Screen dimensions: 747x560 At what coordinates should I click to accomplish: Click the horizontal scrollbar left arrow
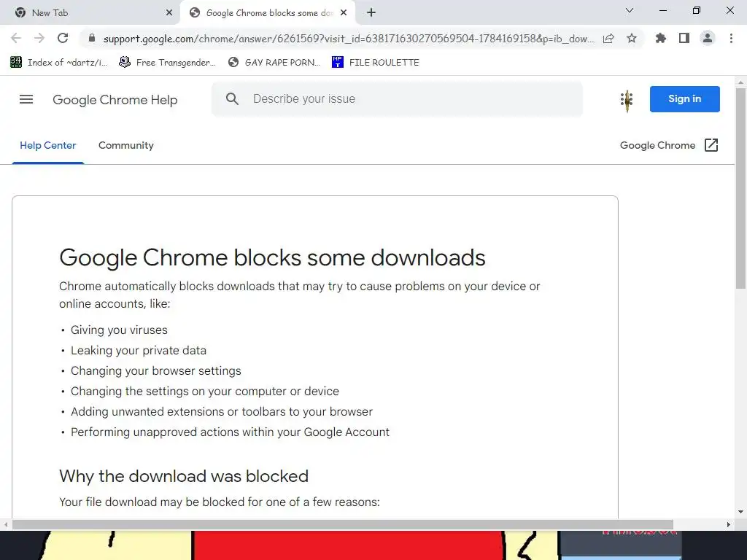click(5, 524)
